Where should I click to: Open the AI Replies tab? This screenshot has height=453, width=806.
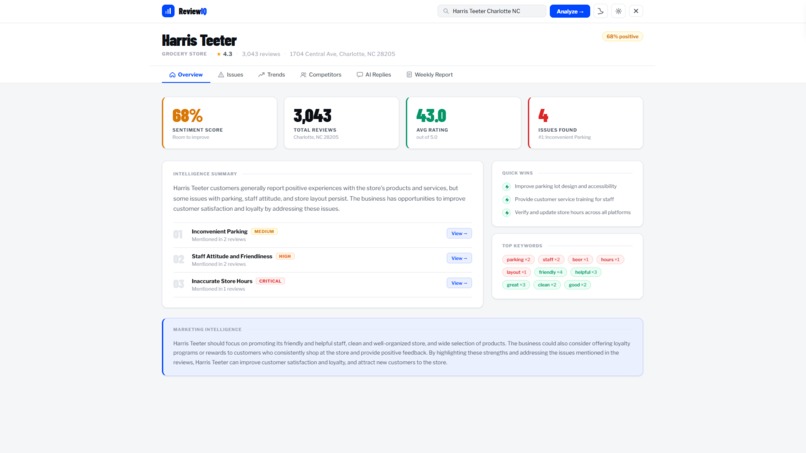coord(374,75)
